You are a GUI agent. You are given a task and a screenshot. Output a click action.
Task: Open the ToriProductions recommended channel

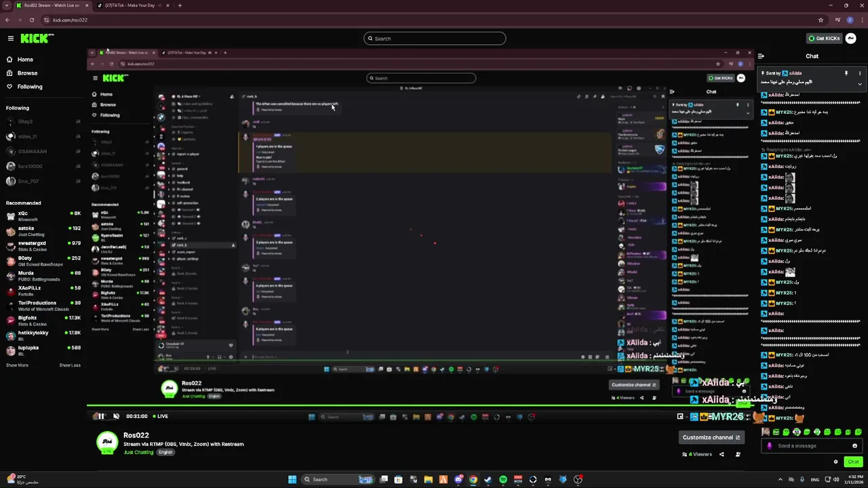(x=43, y=306)
